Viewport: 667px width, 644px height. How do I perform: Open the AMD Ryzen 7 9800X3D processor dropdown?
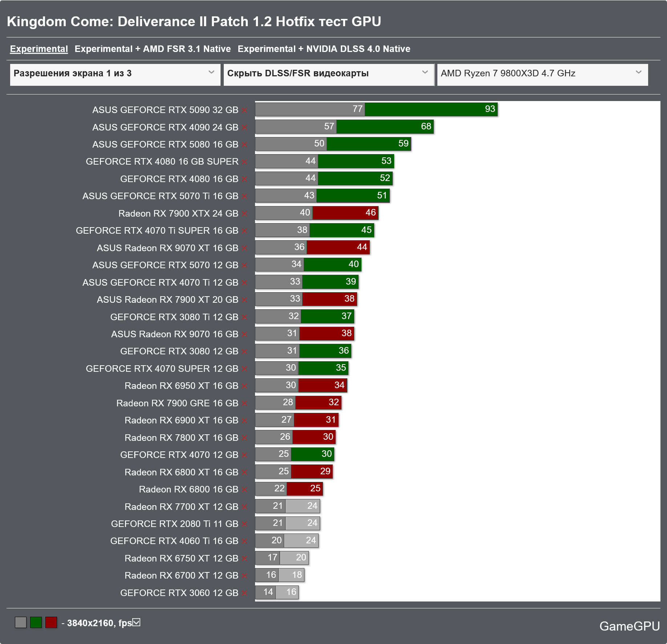click(542, 75)
